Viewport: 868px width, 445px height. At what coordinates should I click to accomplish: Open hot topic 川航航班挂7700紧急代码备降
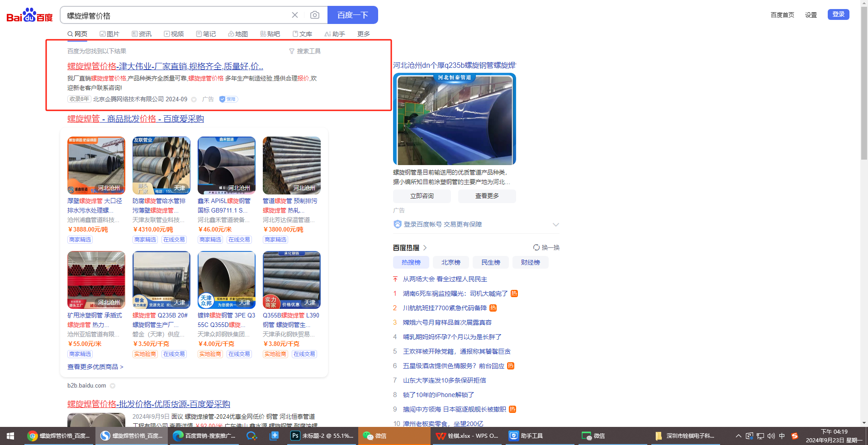tap(445, 308)
